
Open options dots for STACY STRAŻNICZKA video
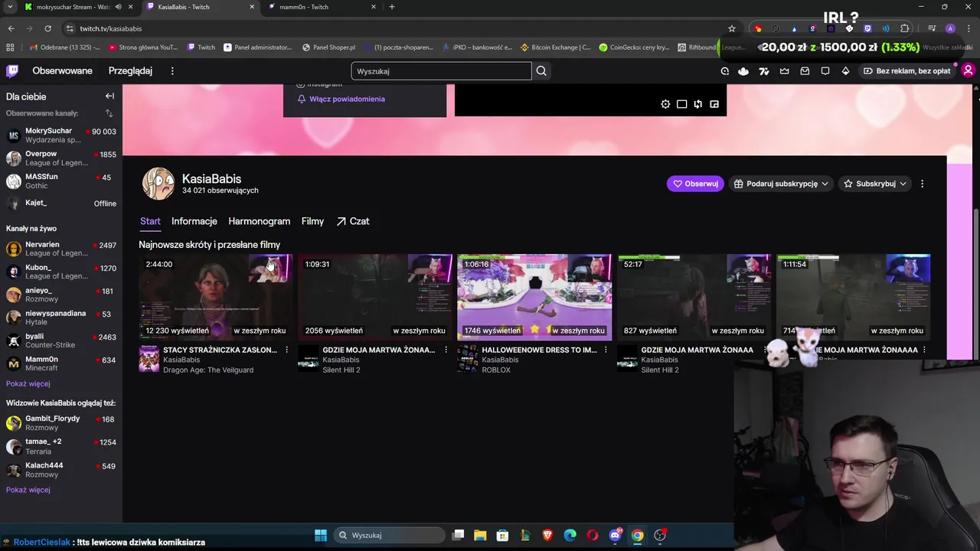tap(286, 350)
